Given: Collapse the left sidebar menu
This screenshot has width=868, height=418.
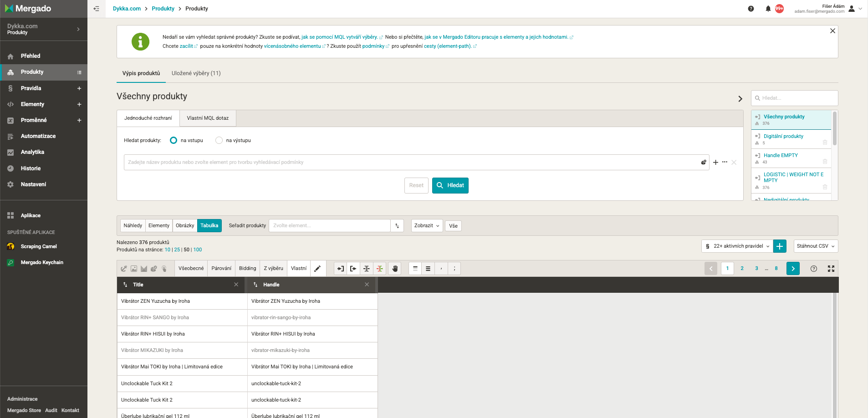Looking at the screenshot, I should click(x=96, y=9).
